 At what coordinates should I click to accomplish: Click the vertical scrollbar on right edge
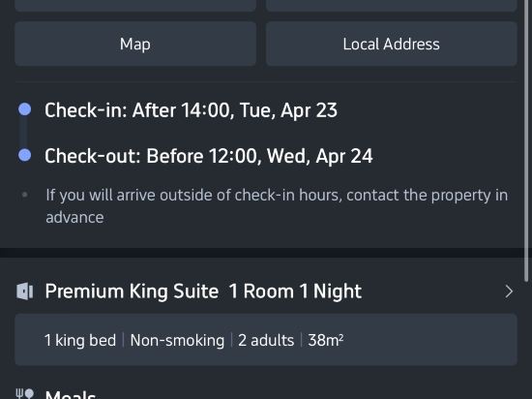(x=526, y=141)
